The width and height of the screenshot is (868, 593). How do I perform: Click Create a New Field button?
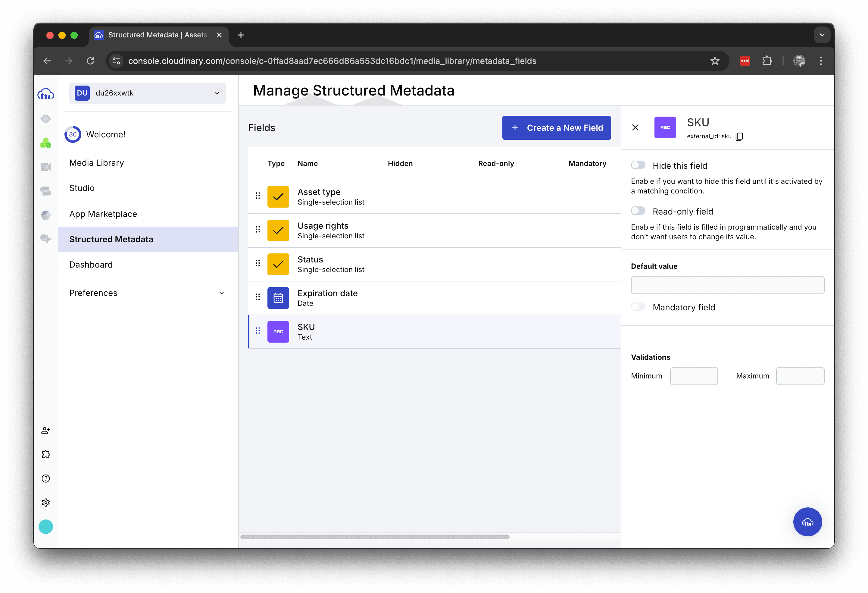click(x=556, y=128)
